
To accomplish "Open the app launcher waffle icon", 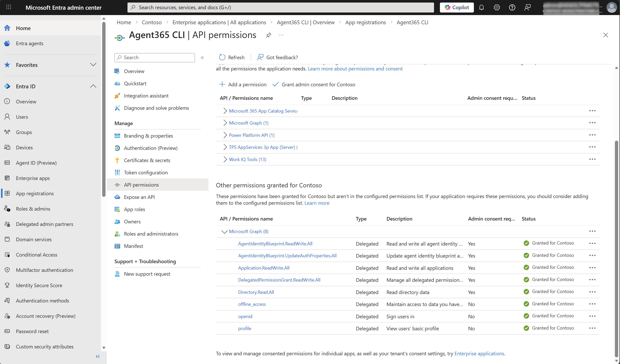I will coord(8,7).
